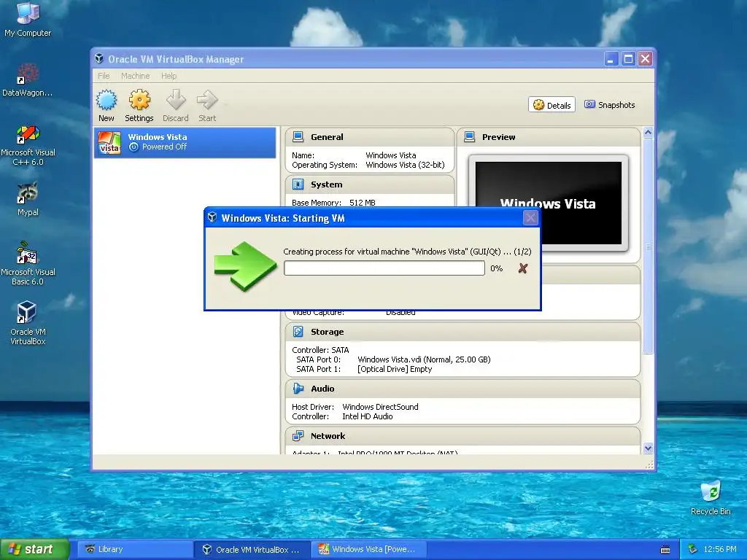The width and height of the screenshot is (747, 560).
Task: Click the General section header icon
Action: tap(298, 136)
